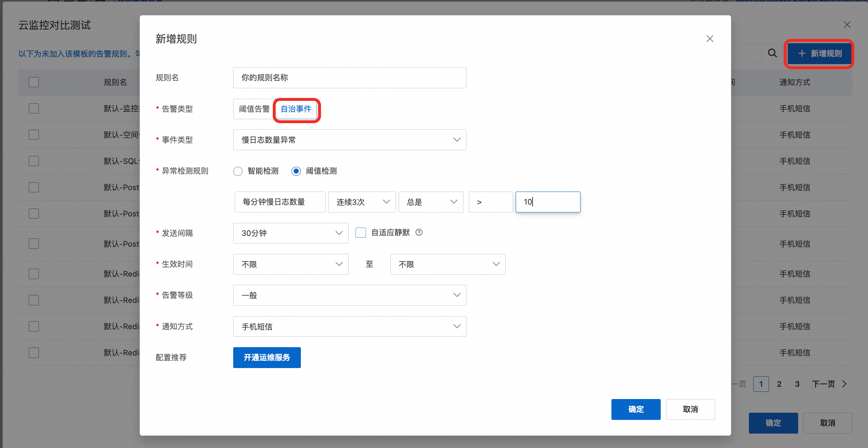Close the 新增规则 dialog with X icon
Image resolution: width=868 pixels, height=448 pixels.
(x=710, y=39)
